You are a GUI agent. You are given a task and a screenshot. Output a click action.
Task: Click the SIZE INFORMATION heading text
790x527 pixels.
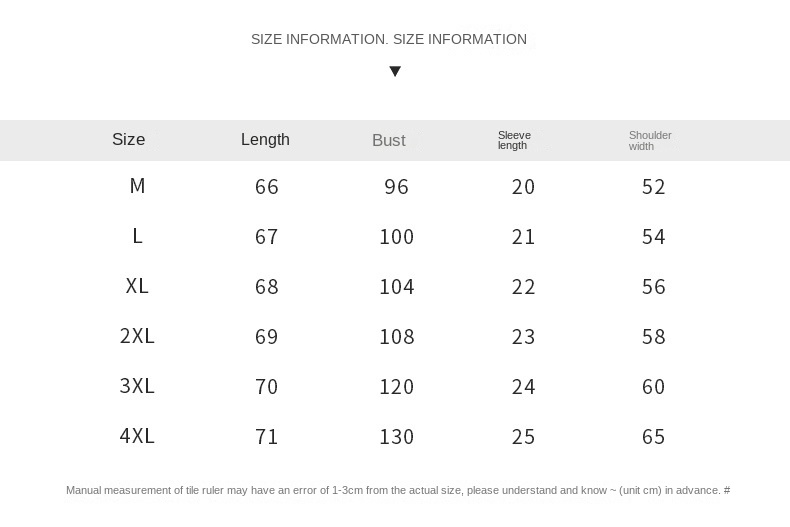[x=389, y=39]
